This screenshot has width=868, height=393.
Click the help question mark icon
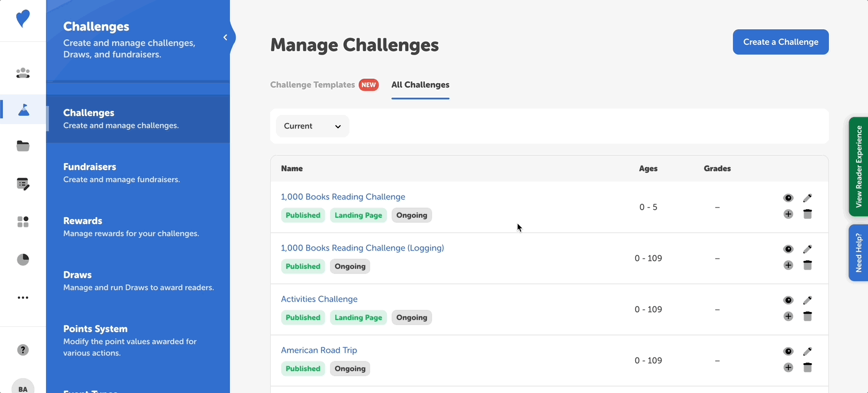[x=23, y=350]
